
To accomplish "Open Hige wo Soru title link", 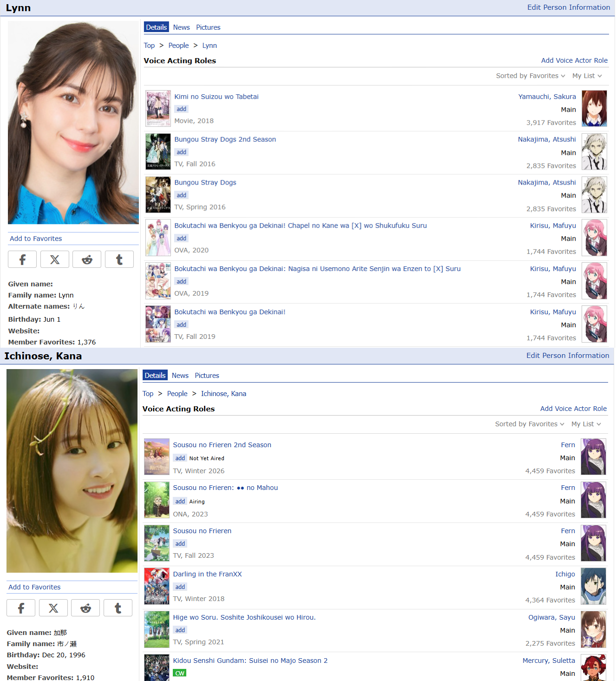I will coord(244,617).
